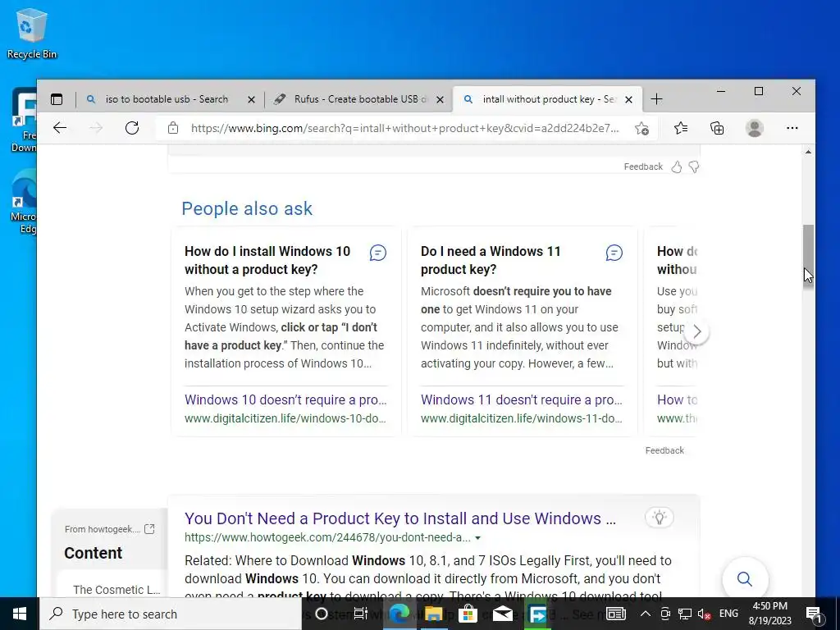Viewport: 840px width, 630px height.
Task: Open howtogeek source external link icon
Action: (x=149, y=529)
